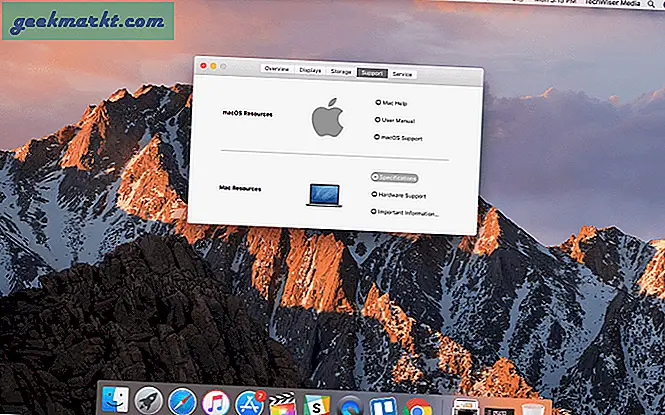Launch Final Cut Pro from Dock
Viewport: 665px width, 415px height.
click(282, 405)
